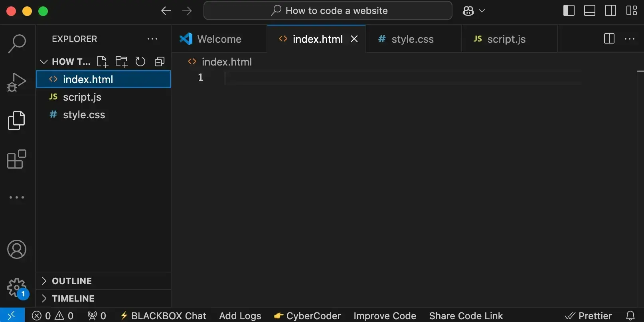The height and width of the screenshot is (322, 644).
Task: Open the Accounts menu icon
Action: point(17,250)
